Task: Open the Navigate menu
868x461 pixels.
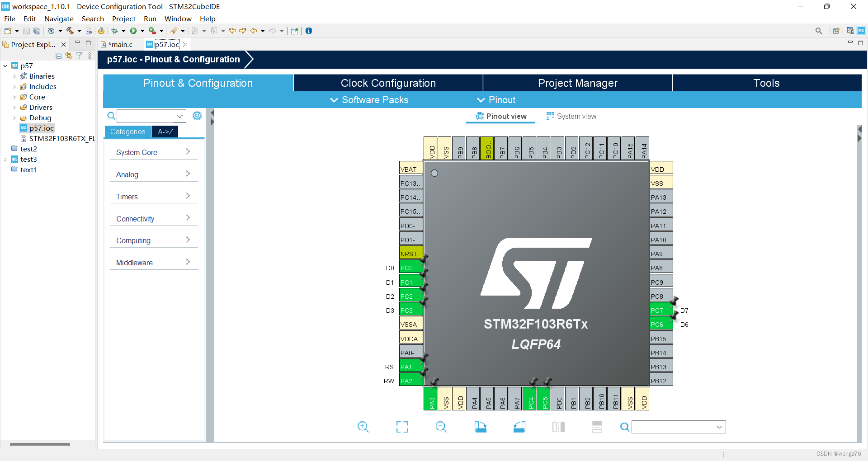Action: (x=59, y=19)
